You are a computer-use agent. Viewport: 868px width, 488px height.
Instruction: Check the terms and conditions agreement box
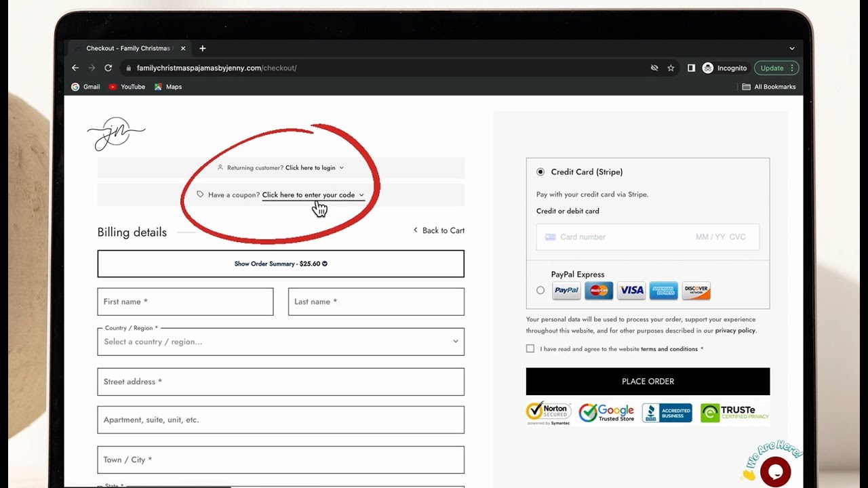tap(530, 348)
